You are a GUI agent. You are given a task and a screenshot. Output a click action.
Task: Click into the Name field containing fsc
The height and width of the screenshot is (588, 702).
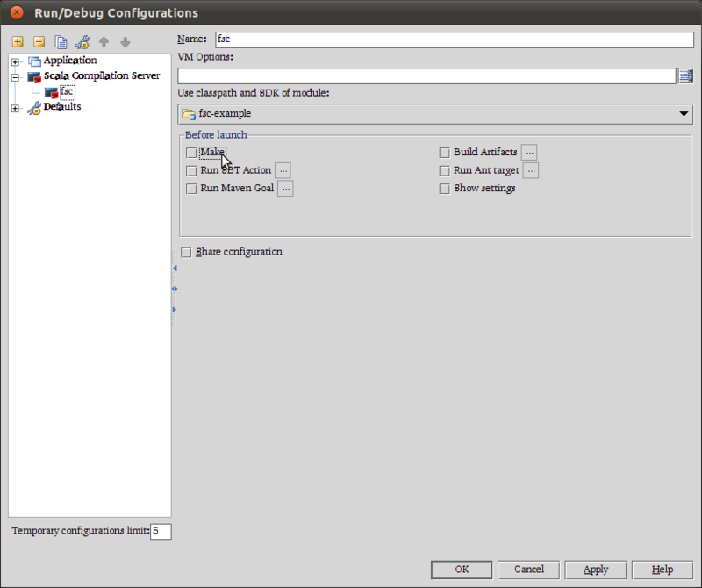tap(455, 39)
